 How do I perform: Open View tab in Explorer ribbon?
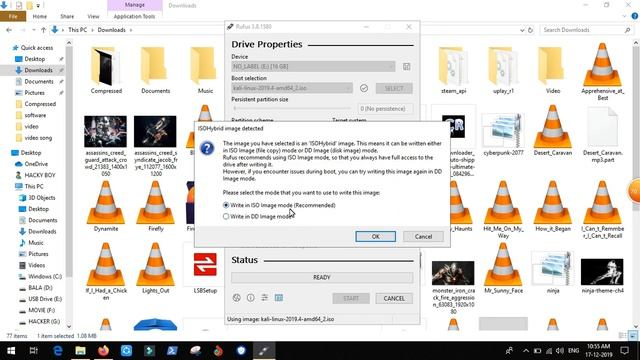[x=93, y=16]
